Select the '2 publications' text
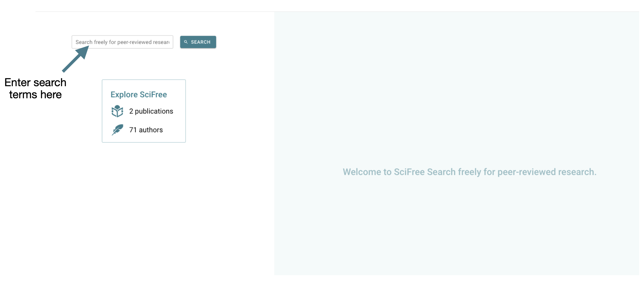 (151, 111)
